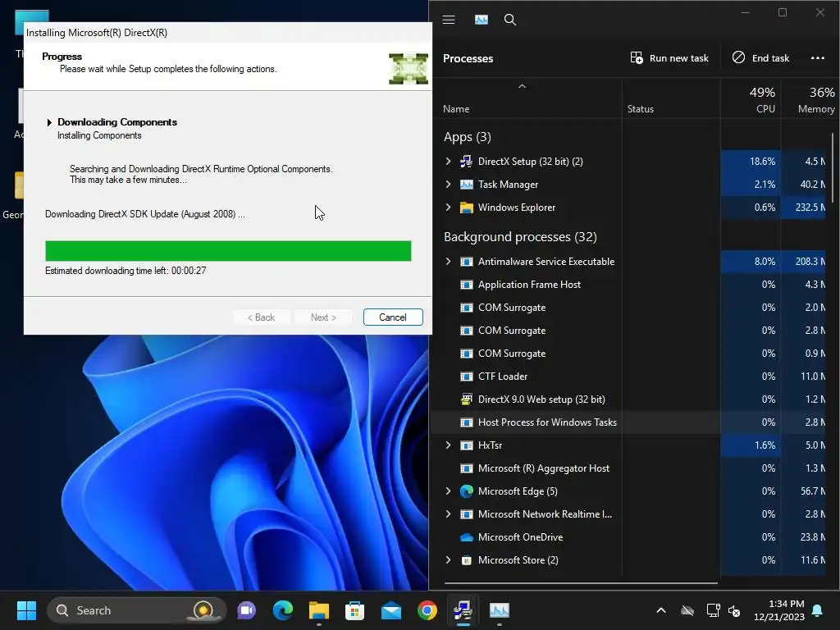Click the Microsoft Edge process icon
This screenshot has width=840, height=630.
[x=467, y=491]
